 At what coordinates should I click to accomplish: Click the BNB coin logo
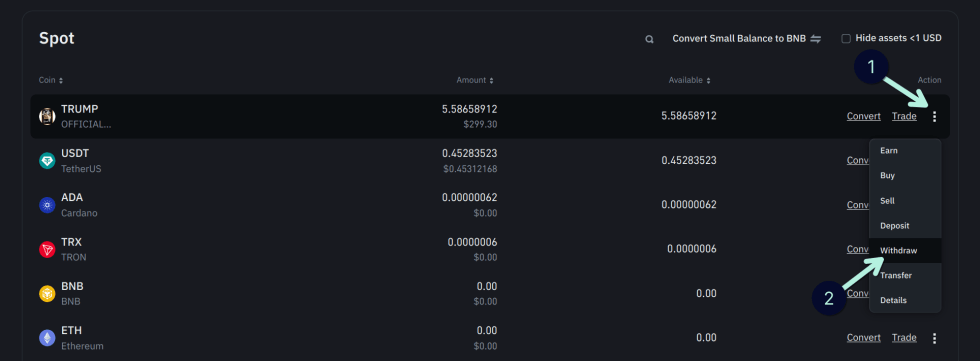tap(47, 294)
